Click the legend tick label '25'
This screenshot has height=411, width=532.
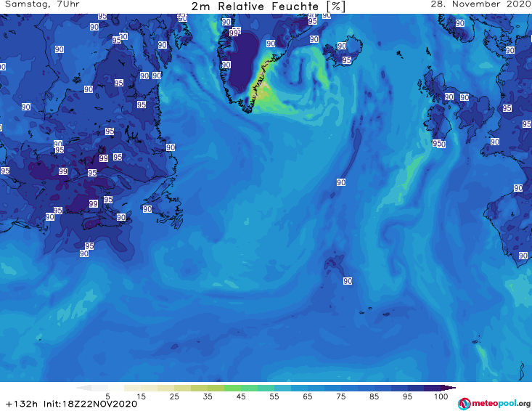click(x=174, y=396)
